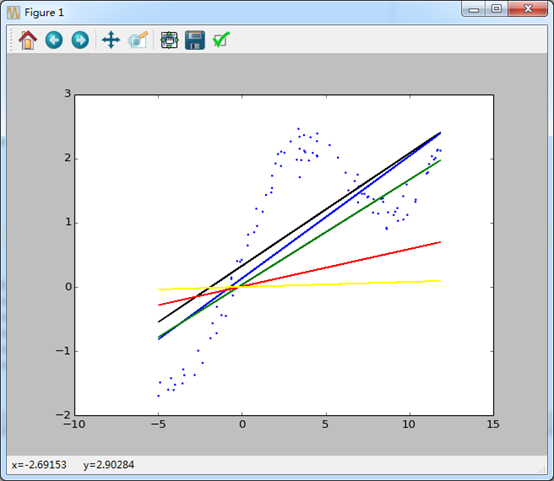
Task: Click the y-axis tick label −2
Action: (x=63, y=415)
